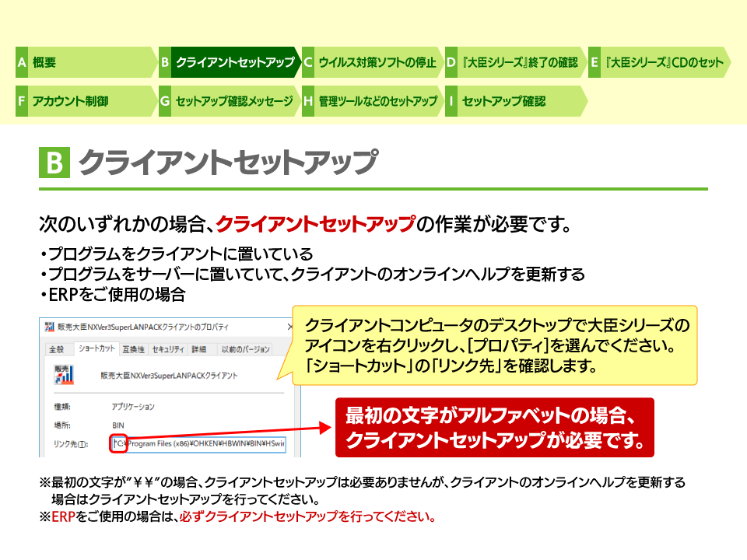Click the bullet line ERPをご使用の場合
The width and height of the screenshot is (747, 560).
tap(113, 295)
